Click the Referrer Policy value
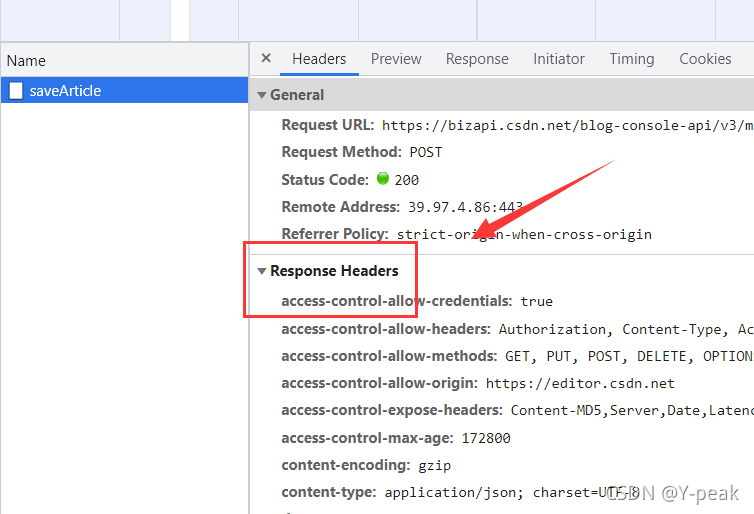The image size is (754, 514). 524,235
